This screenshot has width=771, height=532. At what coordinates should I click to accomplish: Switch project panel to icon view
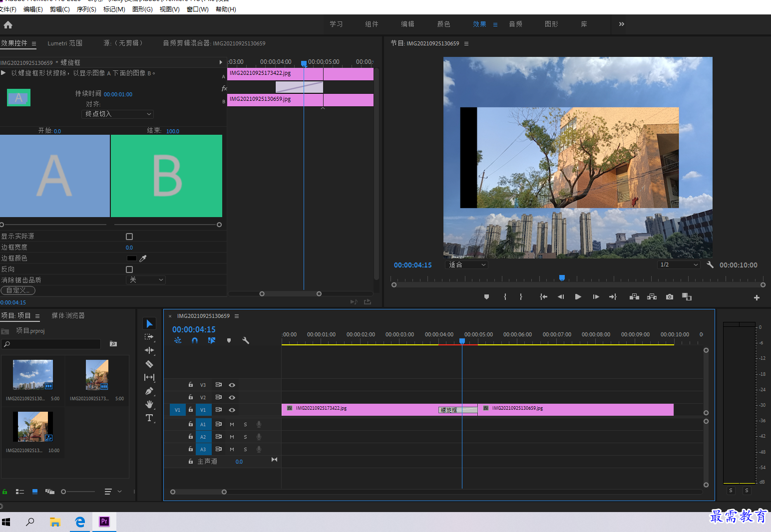[x=35, y=492]
